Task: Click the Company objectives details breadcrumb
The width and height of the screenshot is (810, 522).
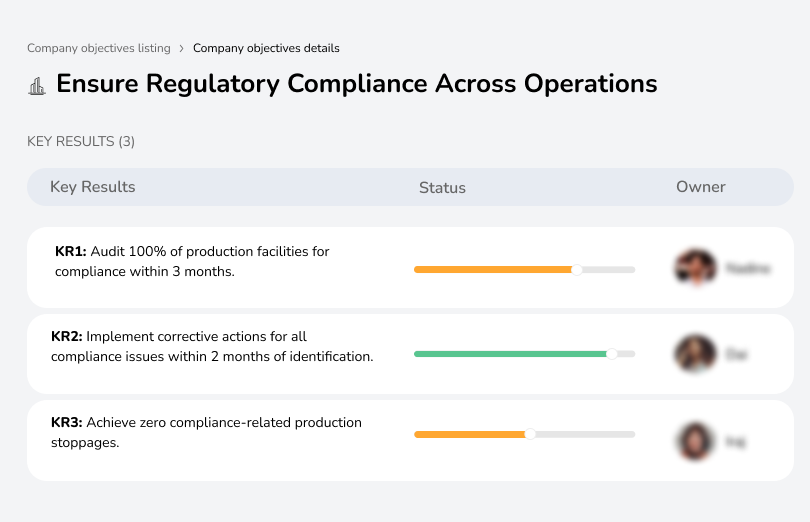Action: (x=266, y=48)
